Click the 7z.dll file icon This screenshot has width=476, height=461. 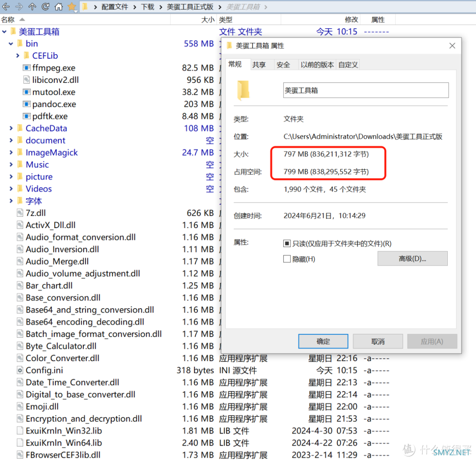[x=20, y=213]
